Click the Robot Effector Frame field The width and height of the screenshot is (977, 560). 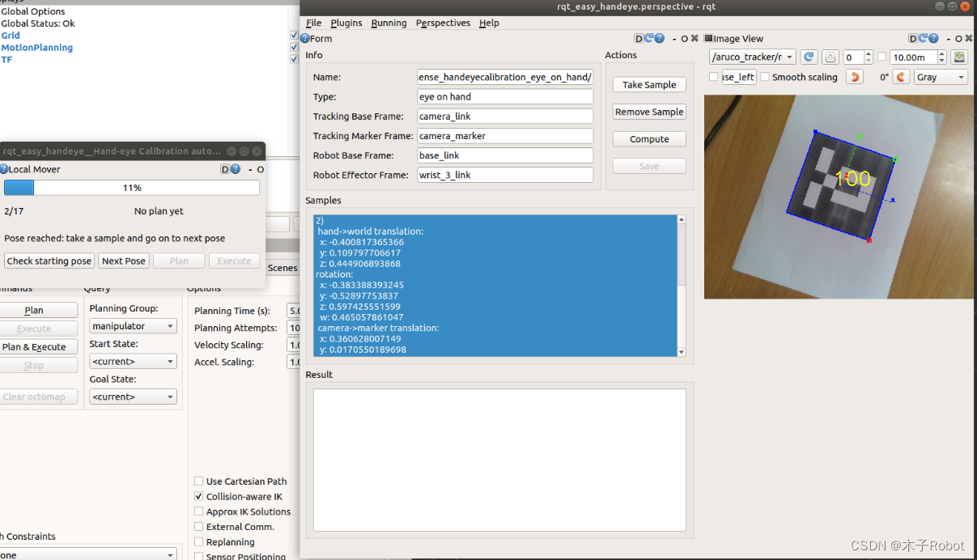[505, 175]
